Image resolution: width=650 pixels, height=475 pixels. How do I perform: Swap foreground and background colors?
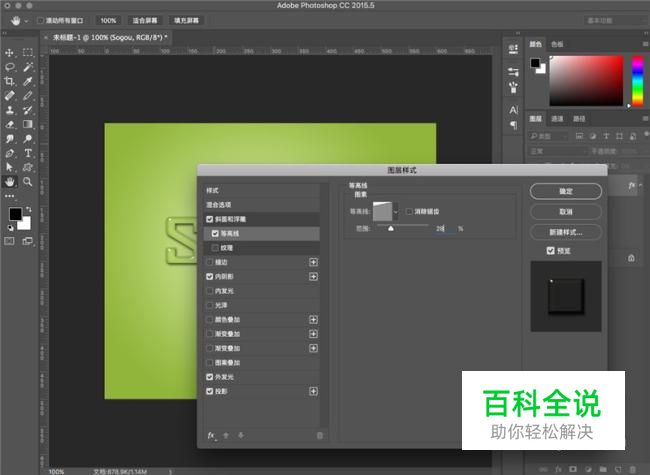pos(28,209)
